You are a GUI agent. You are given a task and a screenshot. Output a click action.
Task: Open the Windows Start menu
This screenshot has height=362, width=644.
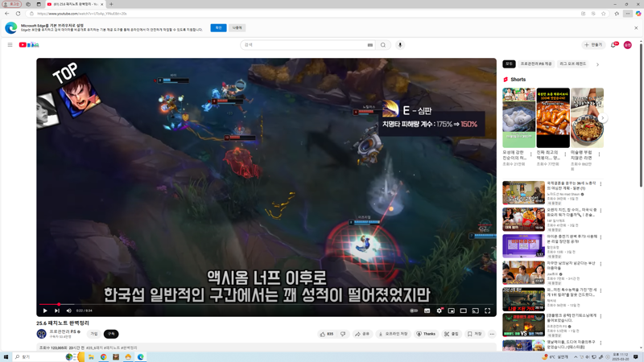(x=6, y=357)
